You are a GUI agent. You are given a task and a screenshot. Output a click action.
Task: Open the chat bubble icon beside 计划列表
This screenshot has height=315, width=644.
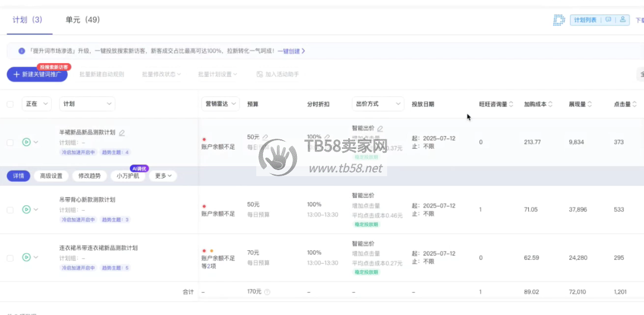pos(608,20)
